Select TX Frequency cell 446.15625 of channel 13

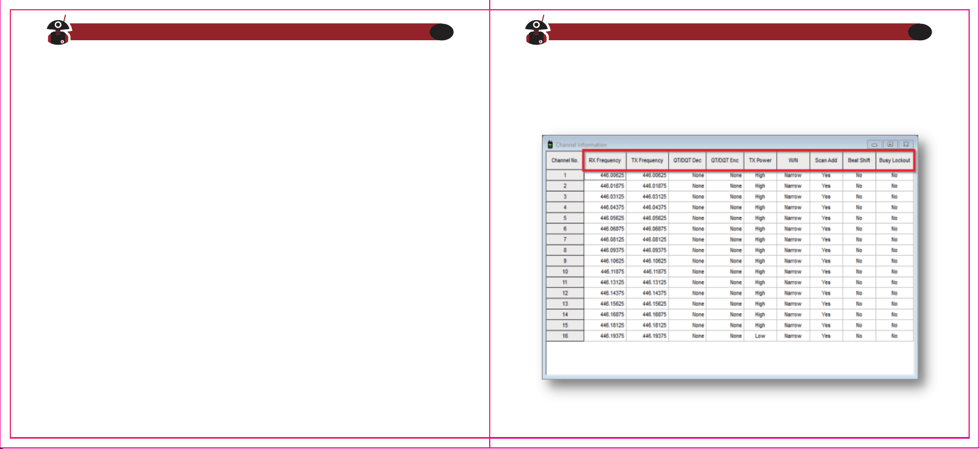click(647, 304)
